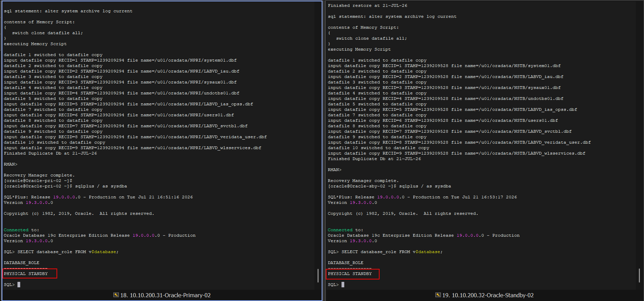Click the NPRI/undotbs01.dbf file line

point(122,93)
